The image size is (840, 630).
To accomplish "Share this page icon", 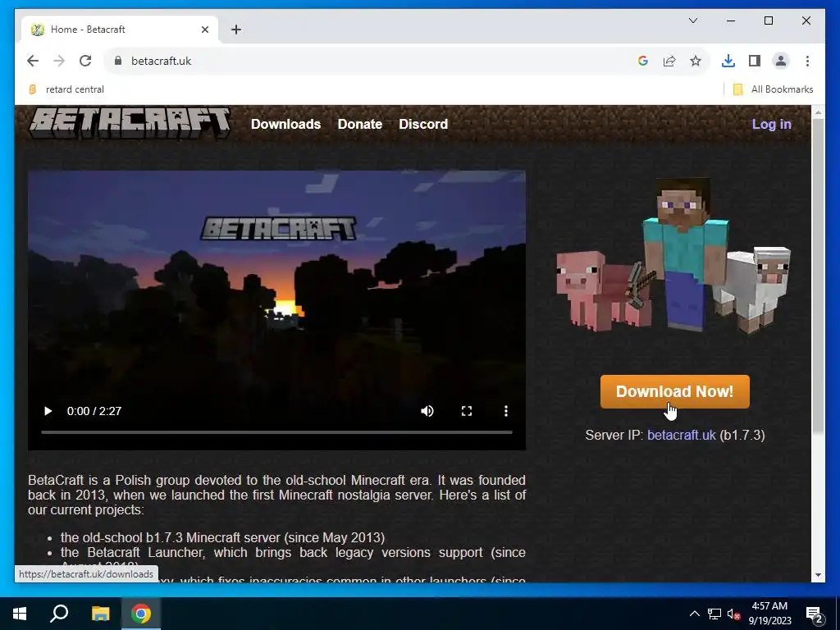I will point(669,61).
